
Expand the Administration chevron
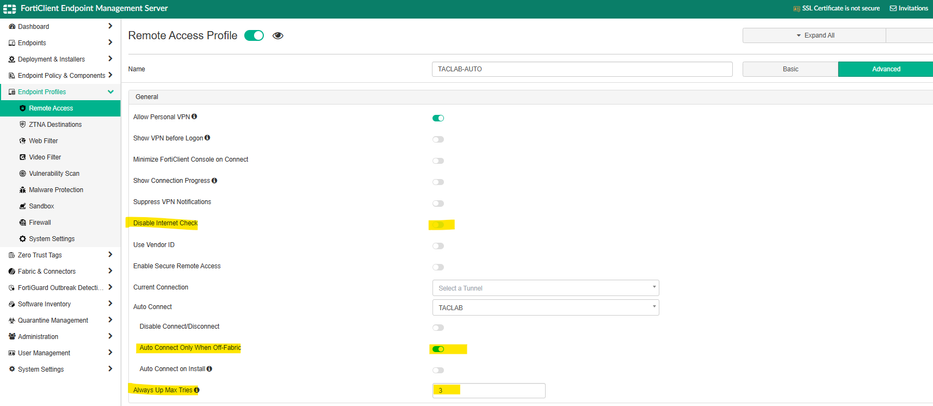pyautogui.click(x=110, y=336)
